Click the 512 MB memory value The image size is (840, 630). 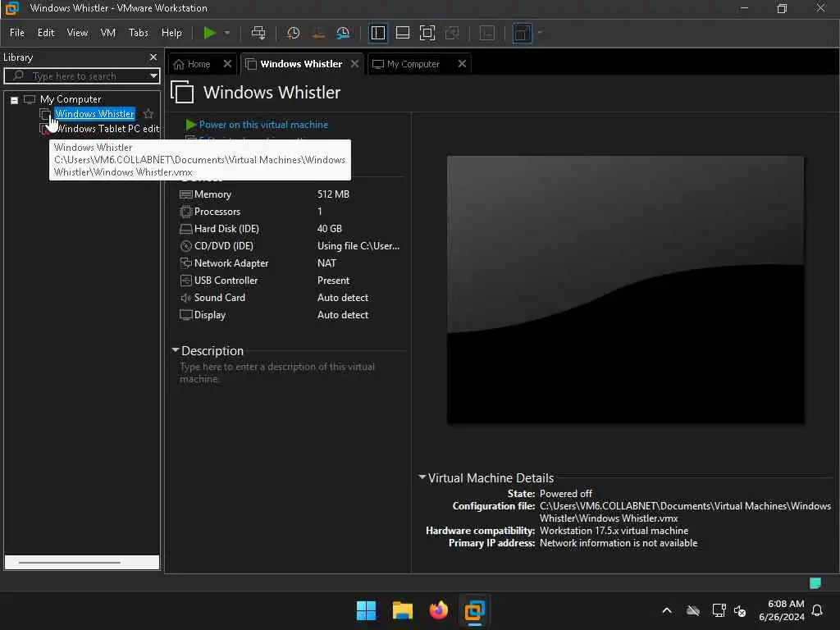point(333,194)
